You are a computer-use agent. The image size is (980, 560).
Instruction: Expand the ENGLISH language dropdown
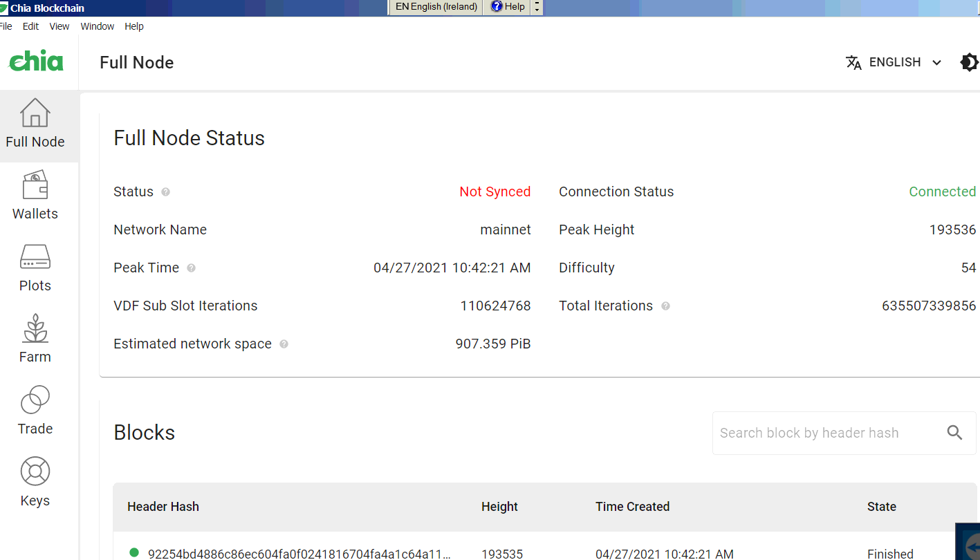905,62
